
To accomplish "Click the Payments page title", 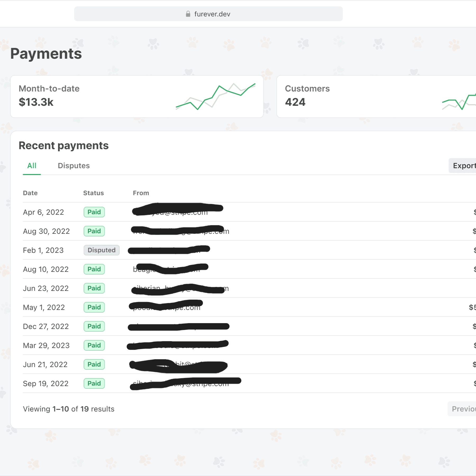I will (x=46, y=54).
